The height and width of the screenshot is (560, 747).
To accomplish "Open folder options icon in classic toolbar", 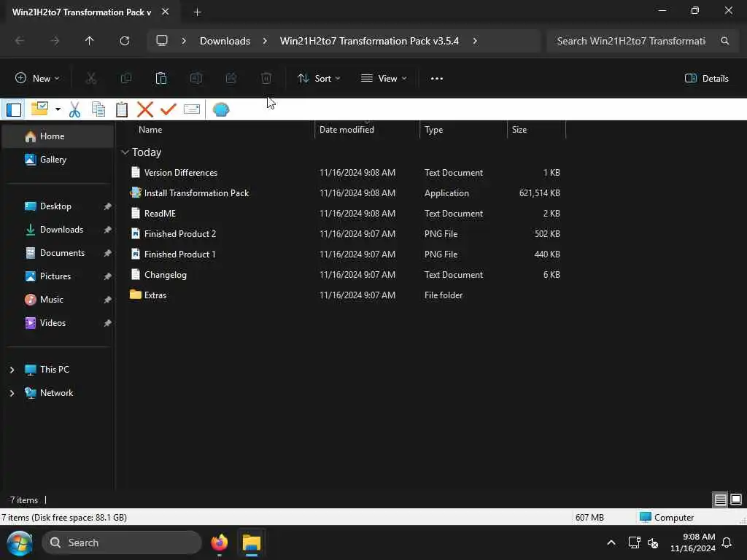I will pos(39,109).
